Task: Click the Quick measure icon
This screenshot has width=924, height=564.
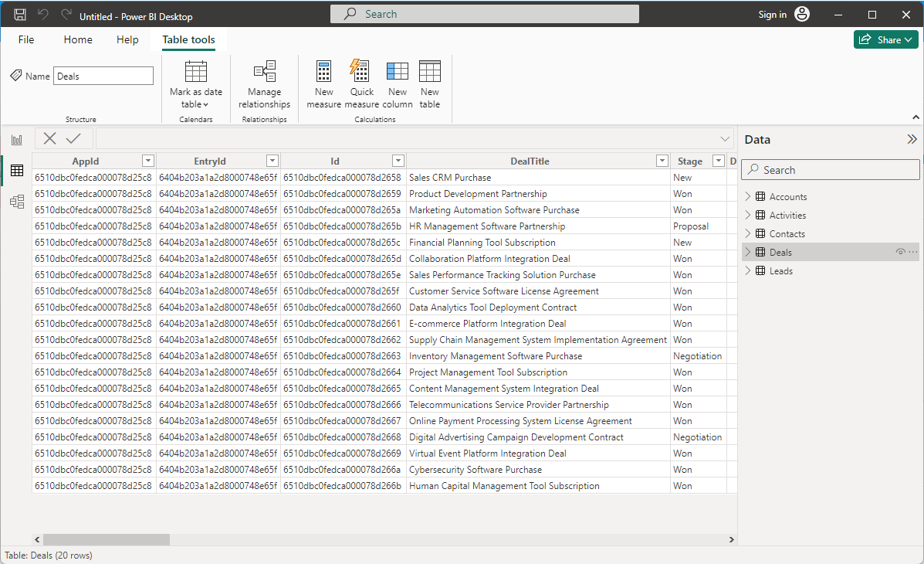Action: (x=361, y=73)
